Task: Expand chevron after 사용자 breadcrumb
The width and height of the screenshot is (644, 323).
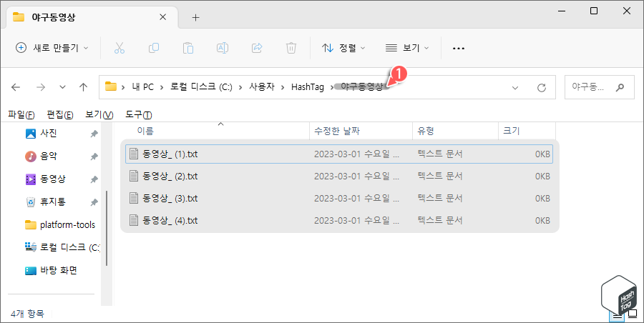Action: pyautogui.click(x=283, y=87)
